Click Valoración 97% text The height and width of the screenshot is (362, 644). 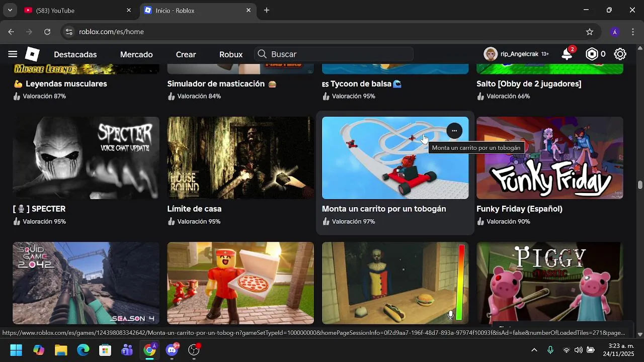coord(353,222)
